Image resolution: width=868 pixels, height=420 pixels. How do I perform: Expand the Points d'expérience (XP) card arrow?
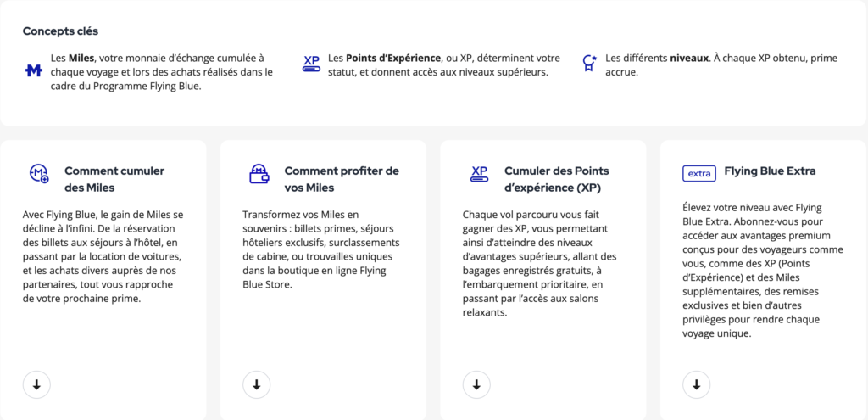click(x=476, y=384)
